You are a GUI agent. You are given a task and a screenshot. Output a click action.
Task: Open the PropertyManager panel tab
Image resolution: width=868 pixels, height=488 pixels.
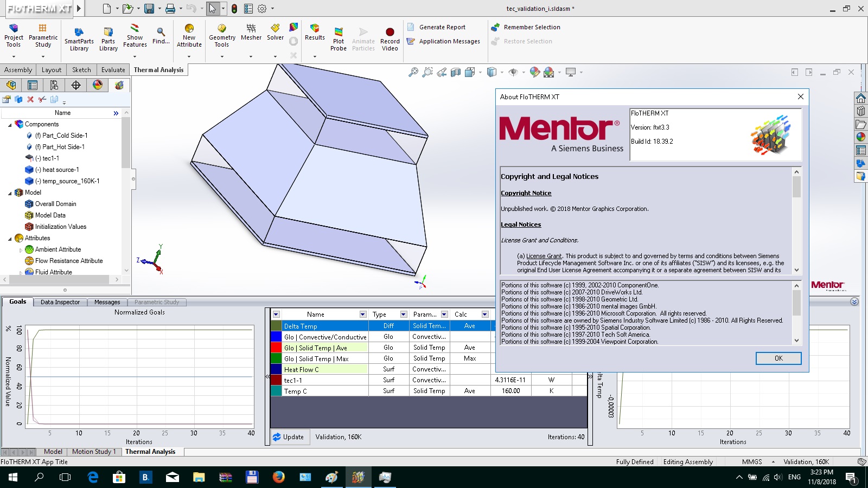[33, 85]
